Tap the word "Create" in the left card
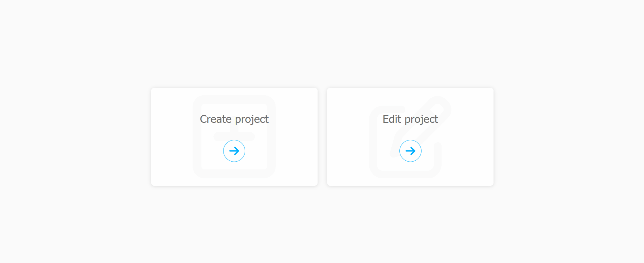Viewport: 644px width, 263px height. tap(216, 119)
